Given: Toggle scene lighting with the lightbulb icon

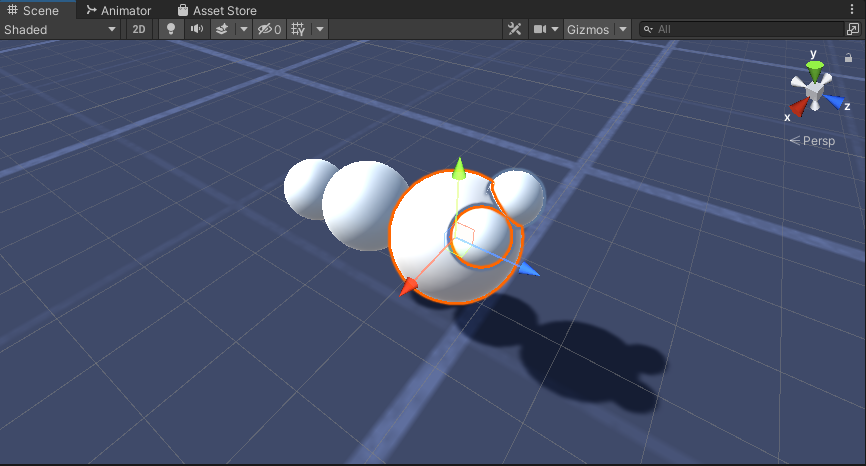Looking at the screenshot, I should [171, 29].
